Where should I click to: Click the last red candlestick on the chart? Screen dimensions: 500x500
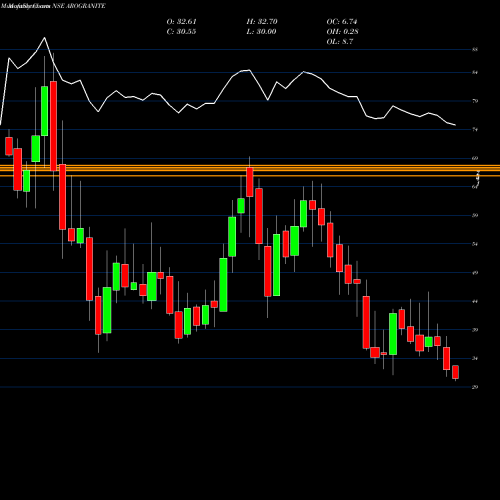[x=455, y=372]
